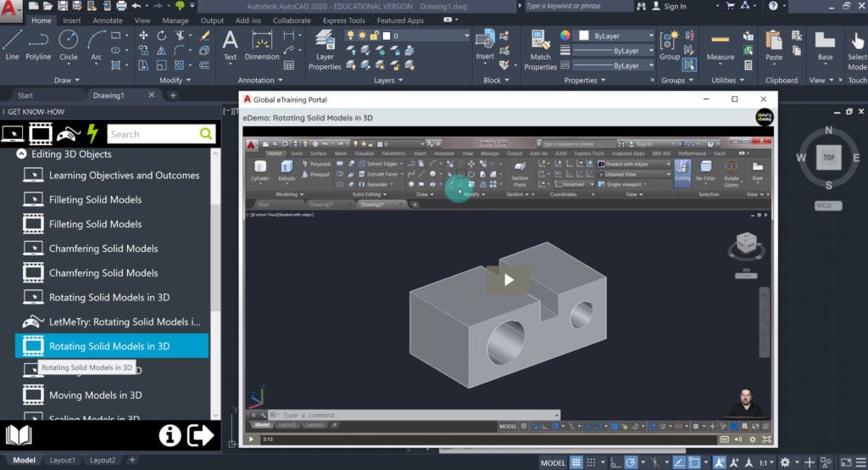
Task: Select the Polyline tool
Action: (37, 46)
